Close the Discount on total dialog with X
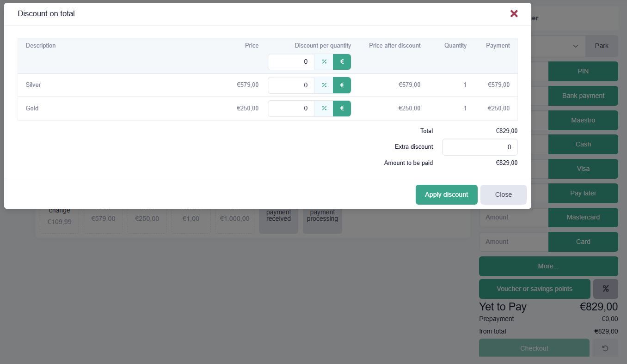Image resolution: width=627 pixels, height=364 pixels. (x=514, y=13)
